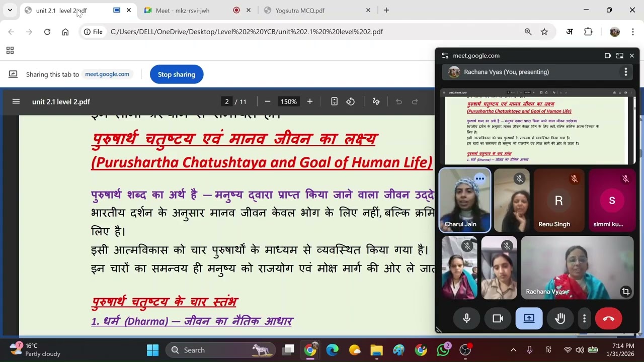Open the Hindi input extension icon
644x362 pixels.
coord(570,32)
